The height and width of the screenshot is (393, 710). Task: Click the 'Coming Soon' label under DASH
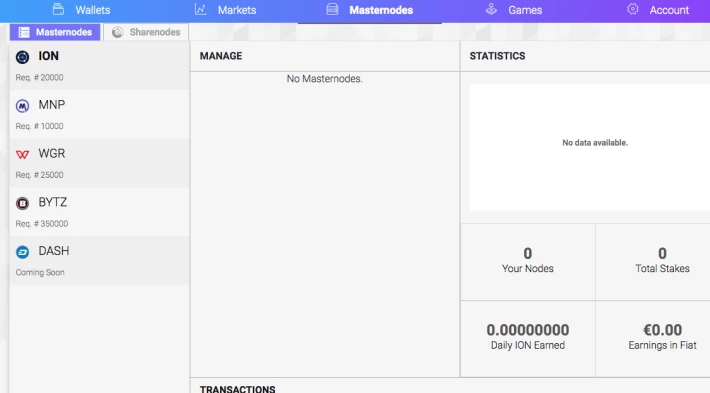(40, 273)
